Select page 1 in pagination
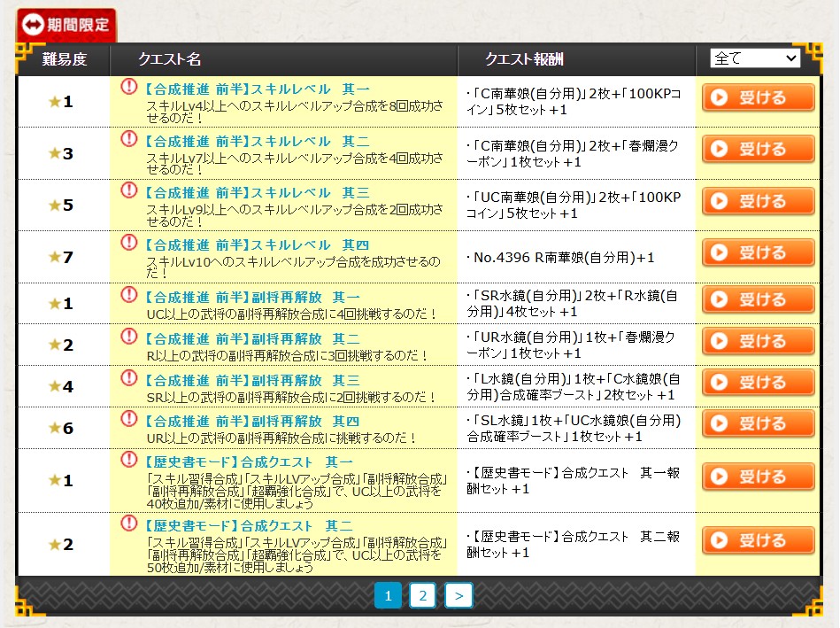This screenshot has height=628, width=840. tap(388, 595)
